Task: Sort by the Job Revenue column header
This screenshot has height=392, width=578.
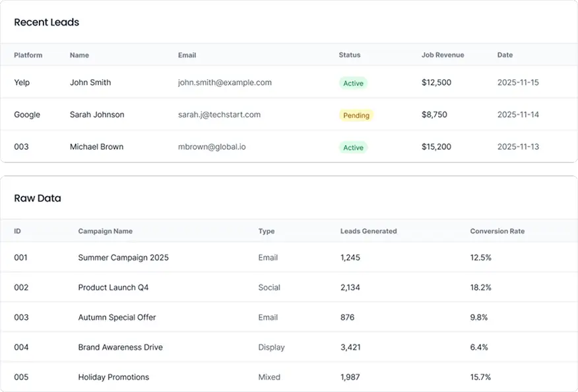Action: [444, 55]
